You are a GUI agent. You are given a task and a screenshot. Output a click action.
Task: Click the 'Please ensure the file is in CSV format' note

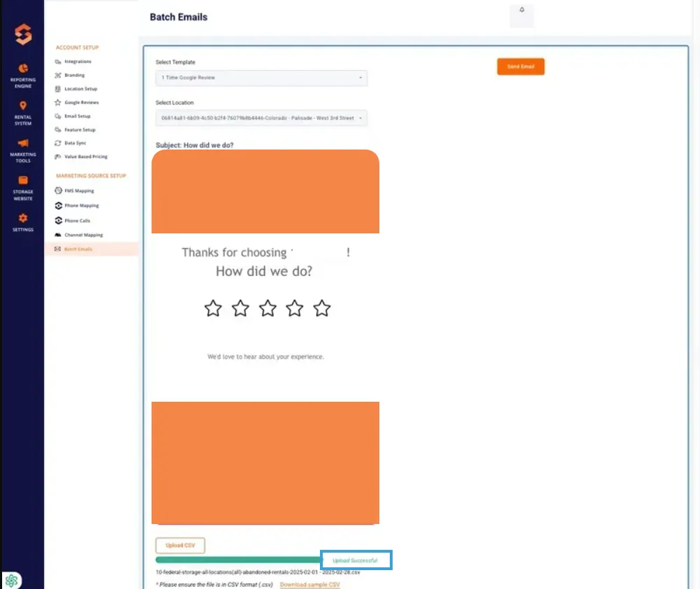tap(214, 585)
